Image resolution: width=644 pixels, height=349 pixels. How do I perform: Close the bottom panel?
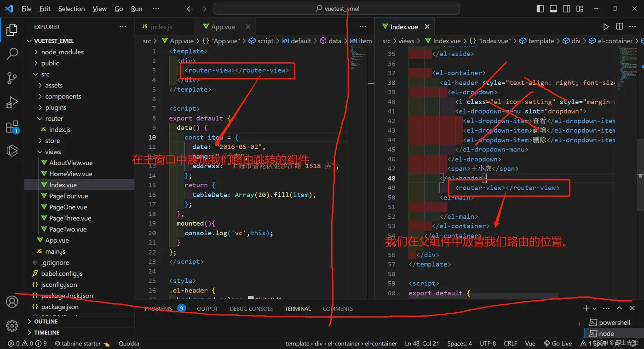click(632, 308)
